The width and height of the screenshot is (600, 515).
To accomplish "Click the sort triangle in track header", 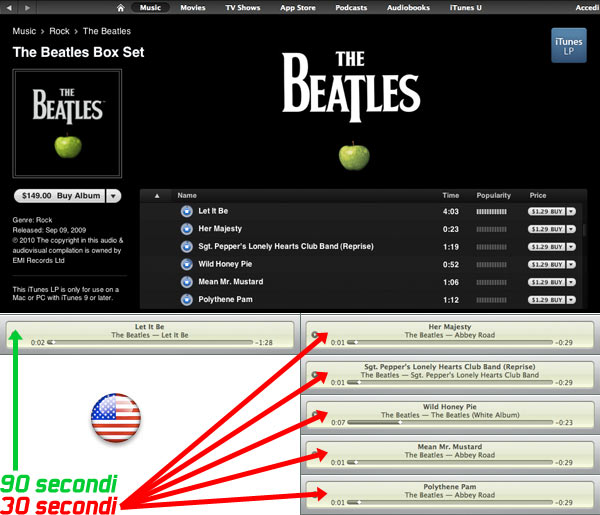I will click(x=156, y=196).
